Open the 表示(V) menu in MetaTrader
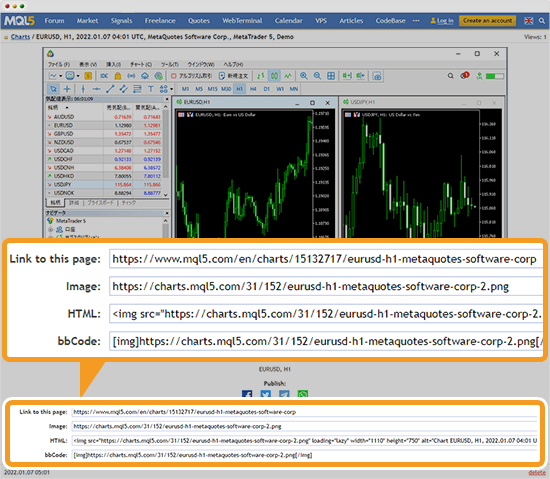The image size is (550, 479). (88, 65)
